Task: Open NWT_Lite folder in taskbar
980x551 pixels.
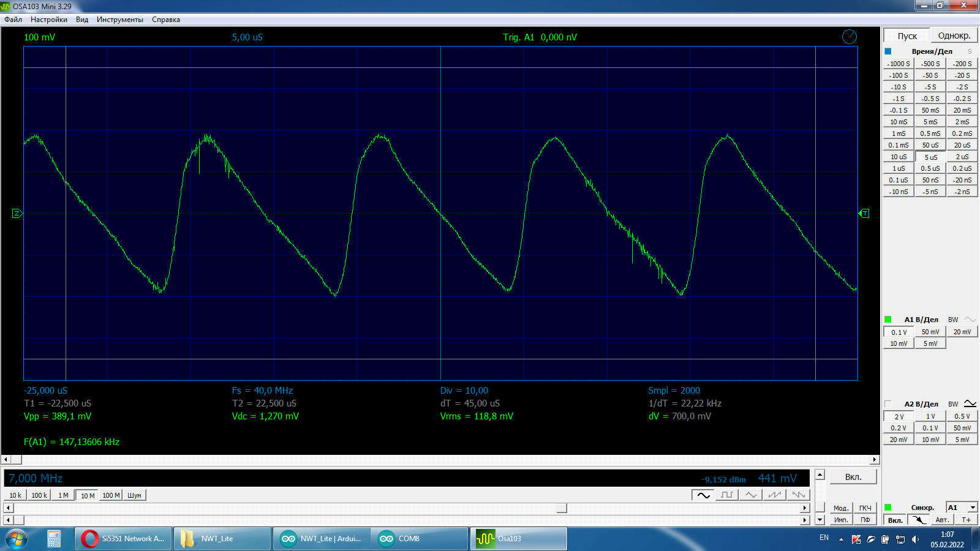Action: coord(222,539)
